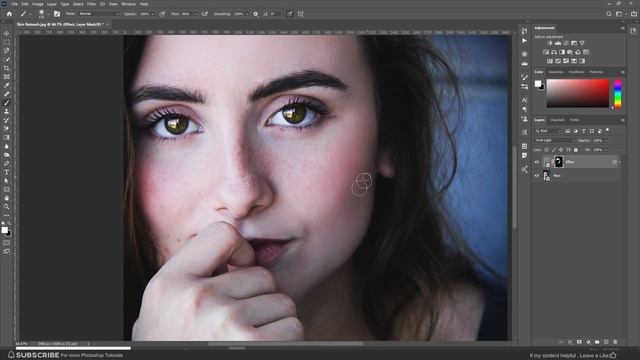The height and width of the screenshot is (360, 640).
Task: Toggle the layer filter switch
Action: [x=607, y=131]
